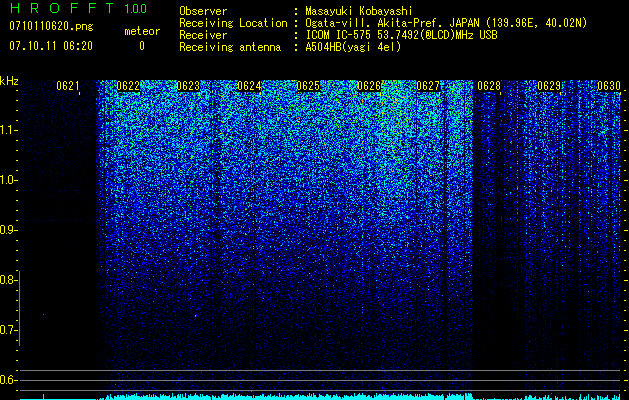Image resolution: width=629 pixels, height=400 pixels.
Task: Select the Ogata-vill. Akita-Pref. JAPAN location text
Action: coord(446,23)
